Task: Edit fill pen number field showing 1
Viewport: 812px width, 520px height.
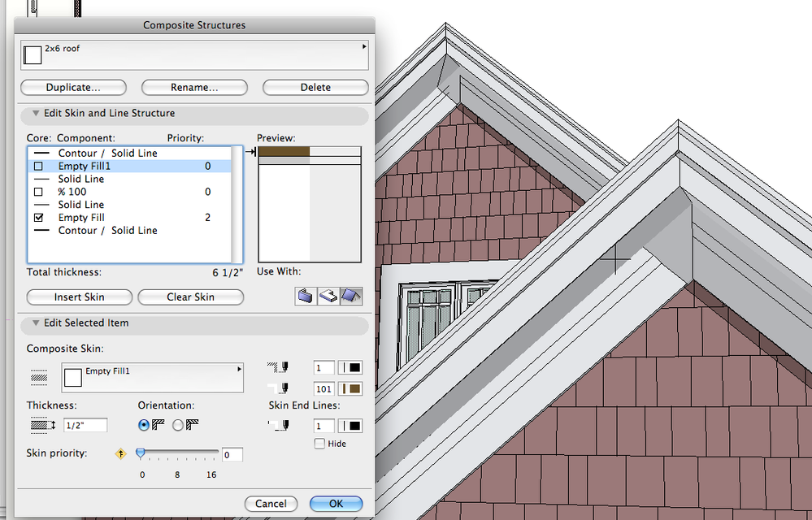Action: point(323,368)
